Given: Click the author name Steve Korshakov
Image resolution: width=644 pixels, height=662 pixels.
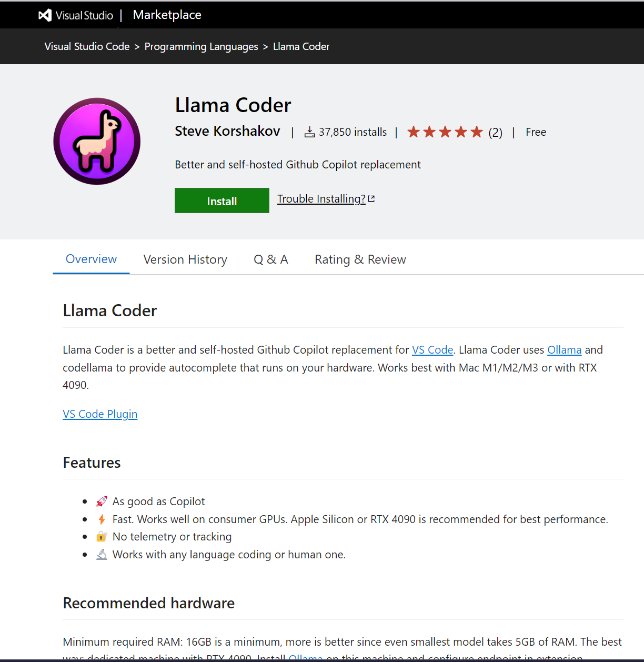Looking at the screenshot, I should pos(227,131).
